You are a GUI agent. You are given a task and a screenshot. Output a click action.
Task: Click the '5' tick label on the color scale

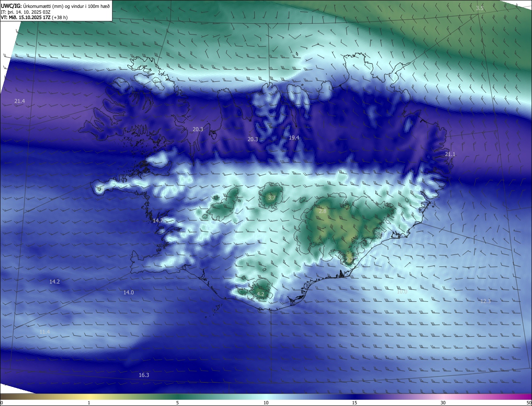177,403
